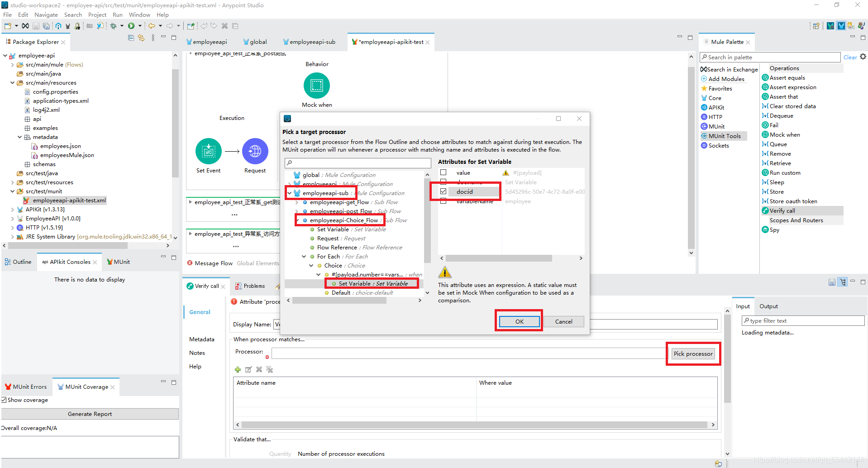Click the attributes table horizontal scrollbar in dialog
868x468 pixels.
point(499,258)
